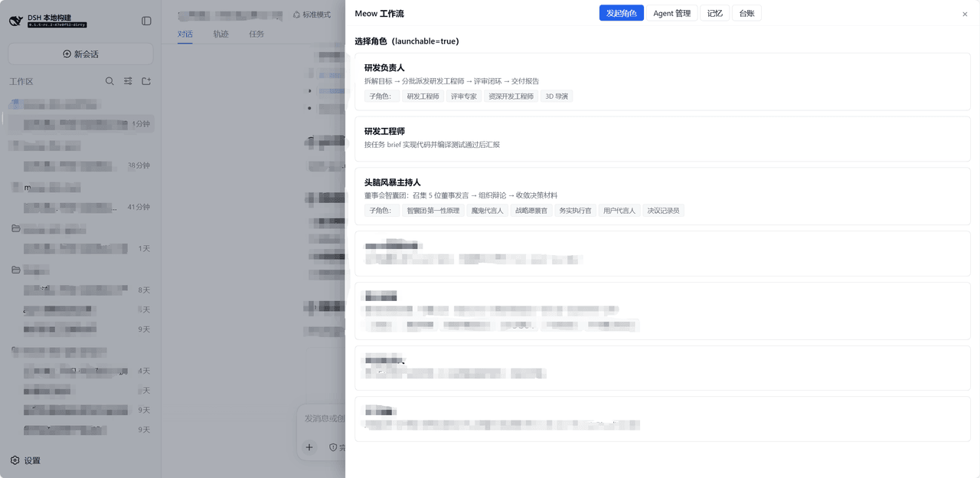
Task: Click the 评审专家 sub-role tag
Action: 463,97
